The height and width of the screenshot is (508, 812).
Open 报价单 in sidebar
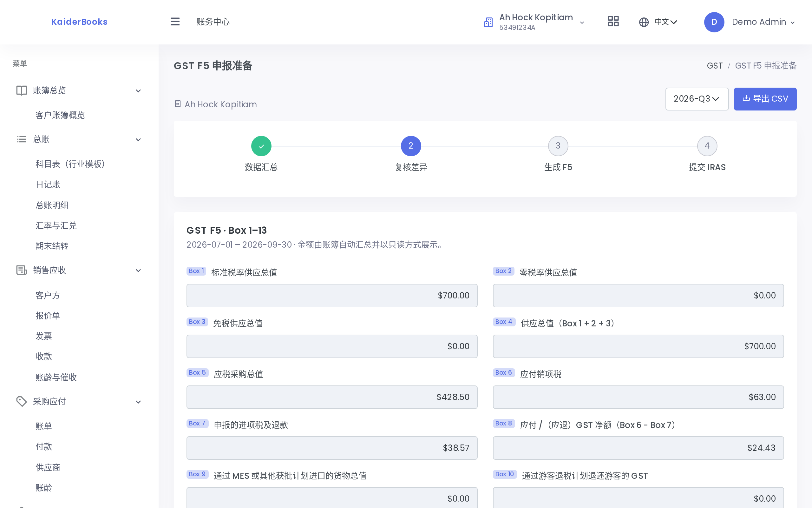point(48,316)
